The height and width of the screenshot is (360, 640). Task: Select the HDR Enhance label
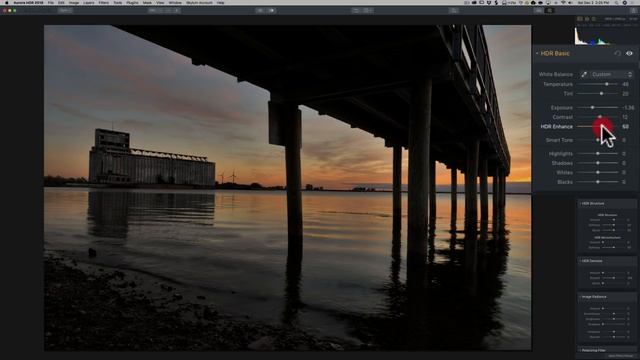(x=556, y=127)
